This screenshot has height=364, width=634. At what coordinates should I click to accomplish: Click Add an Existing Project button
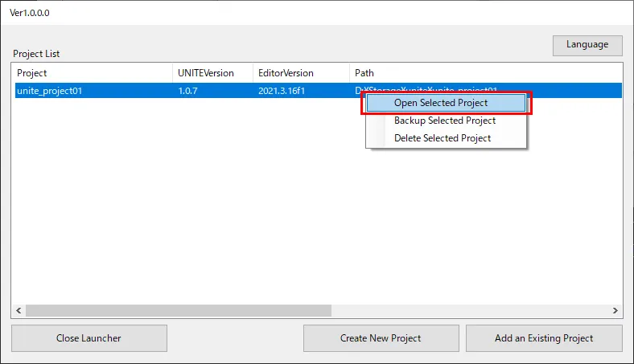point(544,338)
